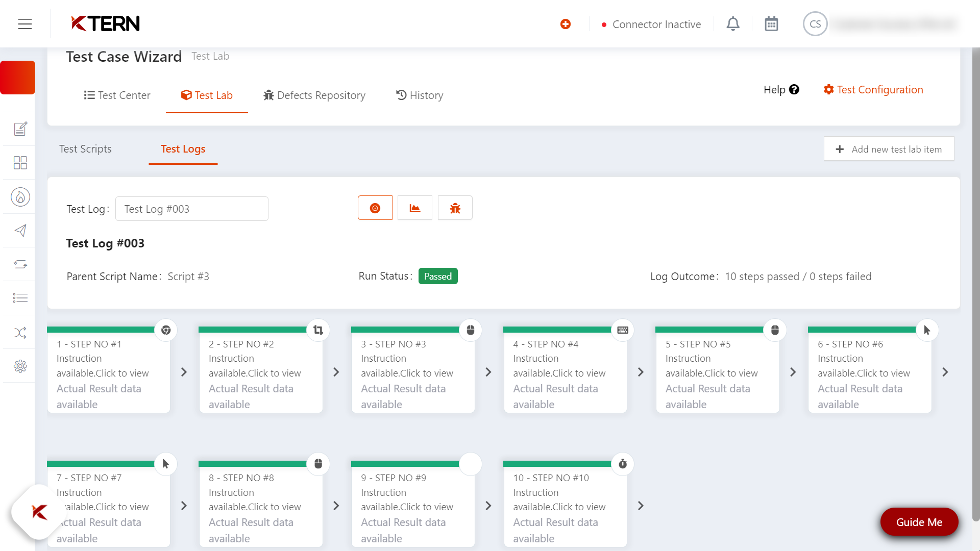
Task: Click the red plus icon in header
Action: [x=566, y=24]
